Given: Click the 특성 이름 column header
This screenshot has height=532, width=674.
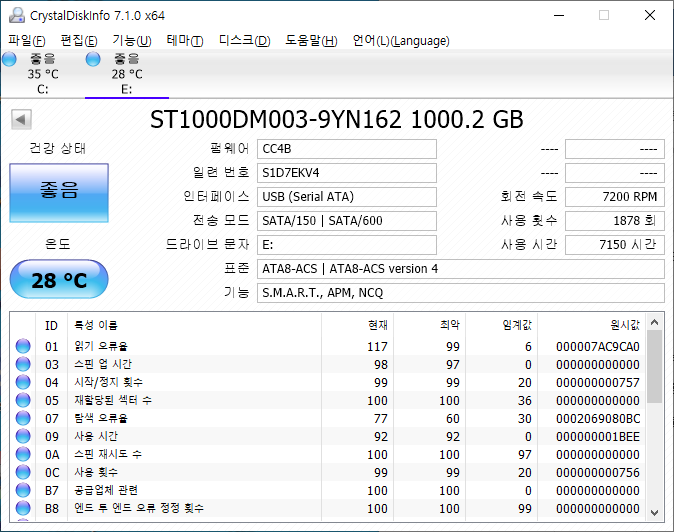Looking at the screenshot, I should [x=194, y=325].
